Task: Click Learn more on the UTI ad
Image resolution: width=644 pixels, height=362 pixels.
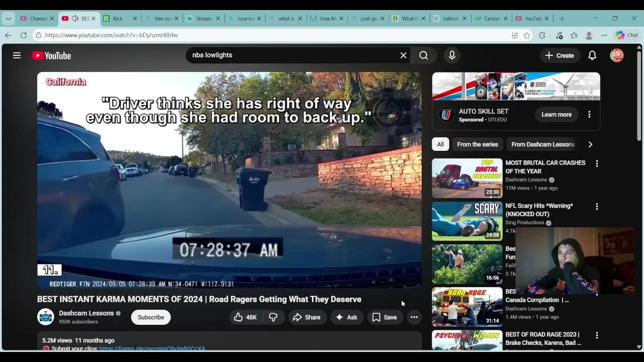Action: click(556, 115)
